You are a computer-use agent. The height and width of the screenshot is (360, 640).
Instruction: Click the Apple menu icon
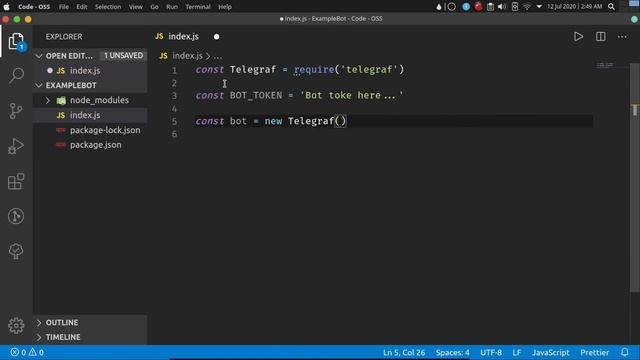point(7,7)
